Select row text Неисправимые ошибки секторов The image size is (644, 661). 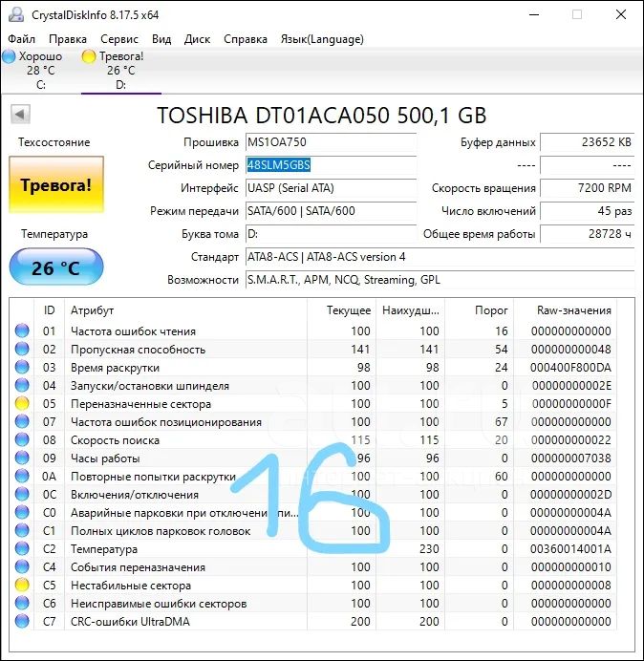(159, 604)
